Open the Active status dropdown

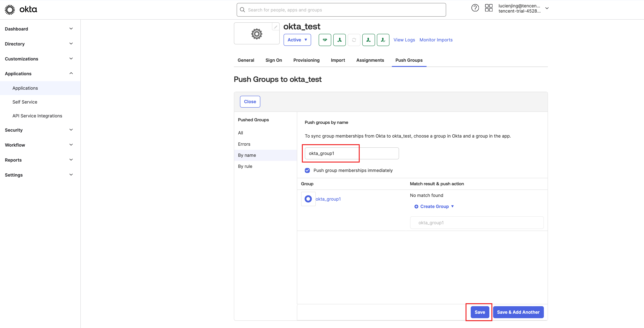pos(297,40)
